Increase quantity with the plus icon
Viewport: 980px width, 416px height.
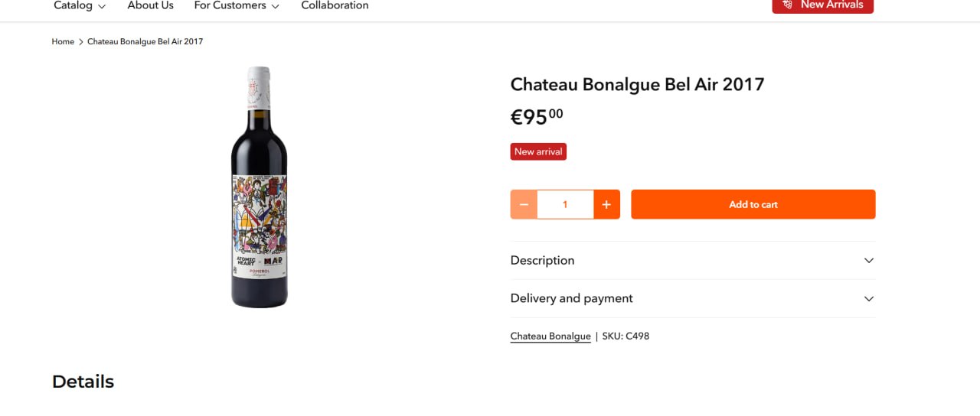(x=606, y=204)
